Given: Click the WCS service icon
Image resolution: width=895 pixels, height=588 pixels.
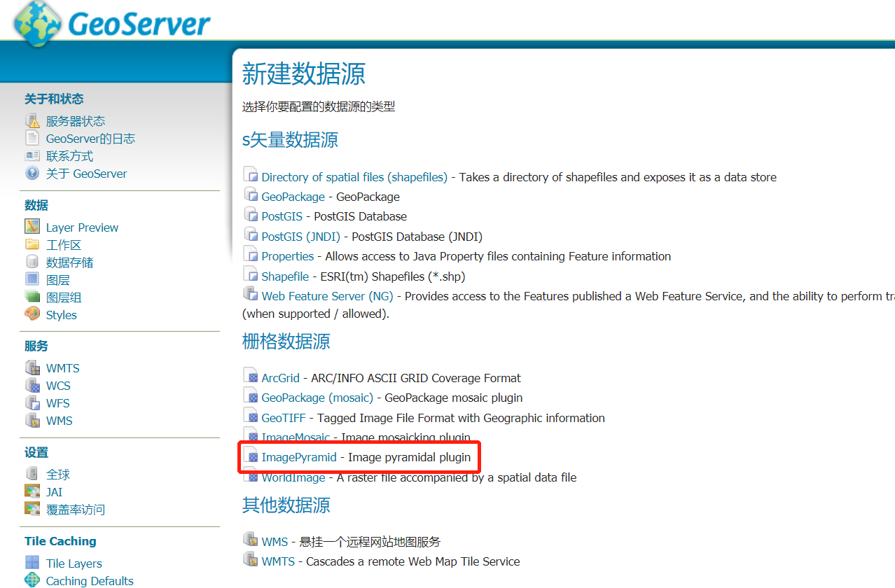Looking at the screenshot, I should coord(31,385).
